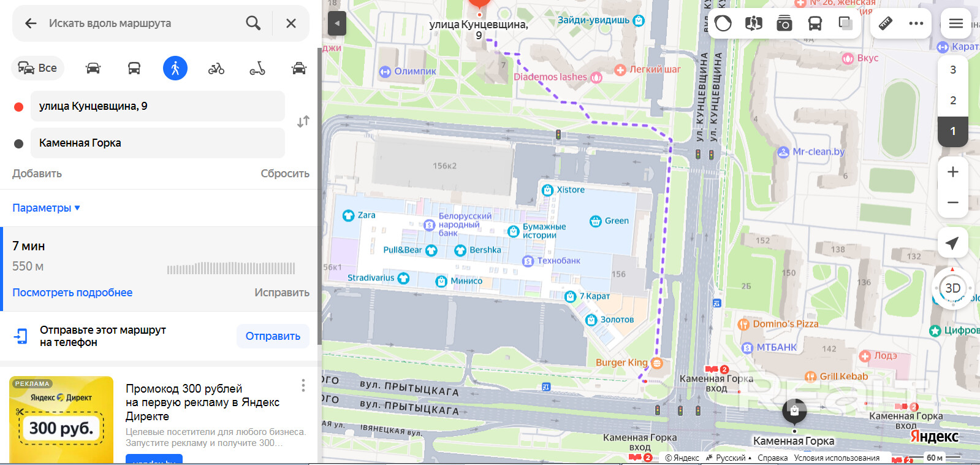
Task: Switch to bicycle route mode
Action: [x=216, y=68]
